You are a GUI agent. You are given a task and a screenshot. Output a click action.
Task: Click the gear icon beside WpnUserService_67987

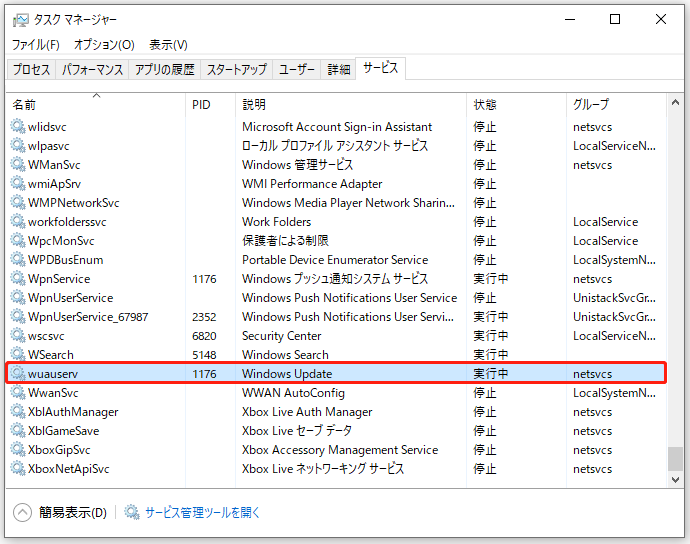tap(18, 316)
